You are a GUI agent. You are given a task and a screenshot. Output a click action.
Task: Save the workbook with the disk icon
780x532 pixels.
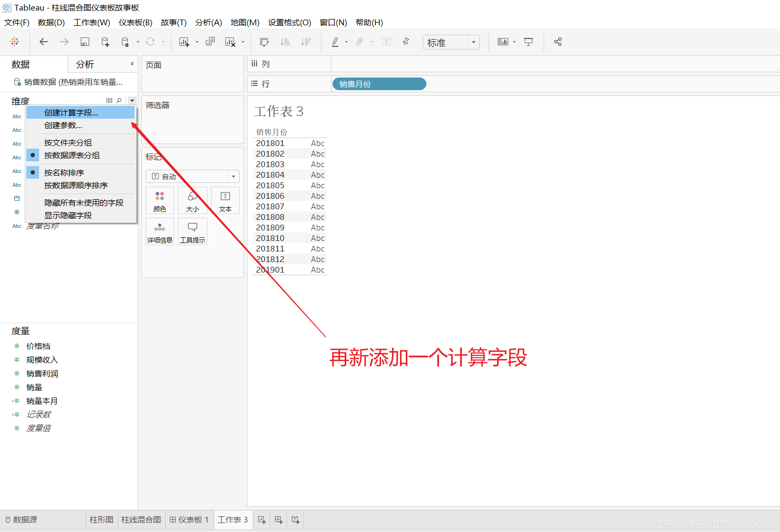(84, 42)
